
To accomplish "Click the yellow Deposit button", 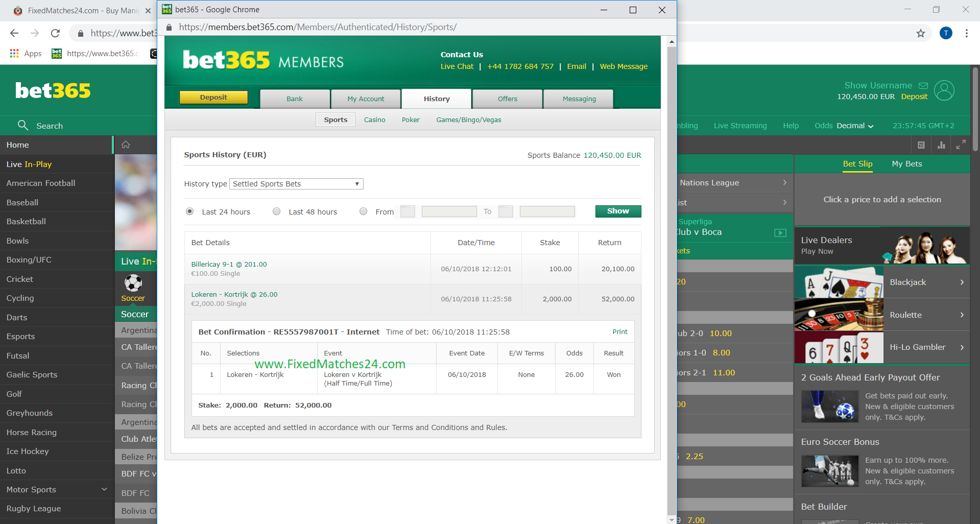I will click(x=213, y=98).
